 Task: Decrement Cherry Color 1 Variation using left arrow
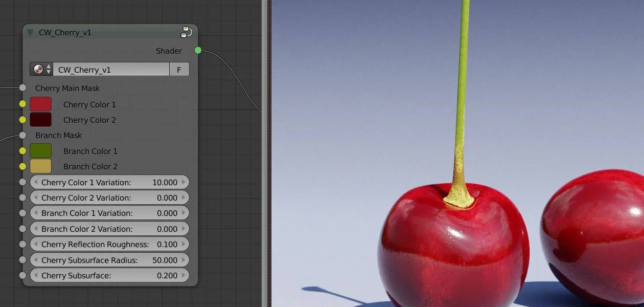[36, 182]
